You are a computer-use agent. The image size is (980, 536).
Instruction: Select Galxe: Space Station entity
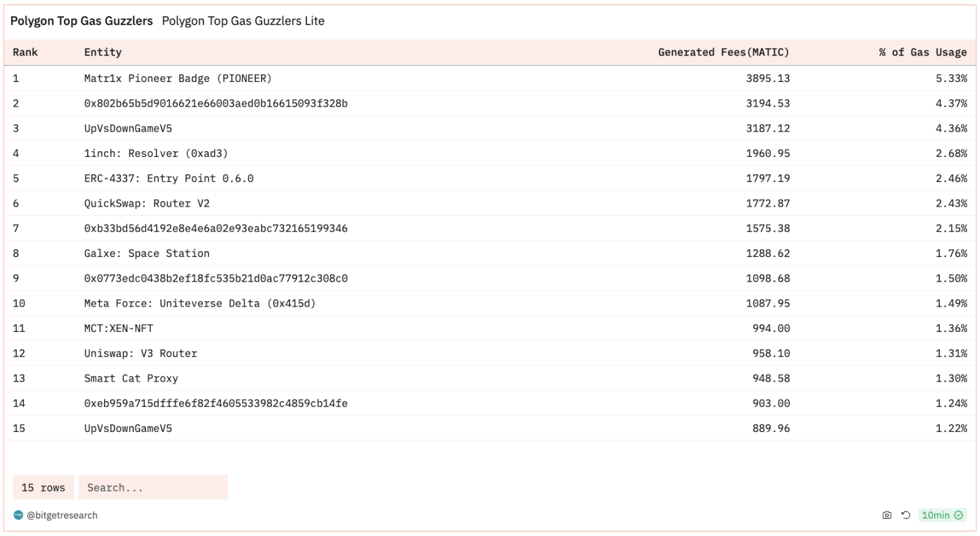tap(147, 253)
